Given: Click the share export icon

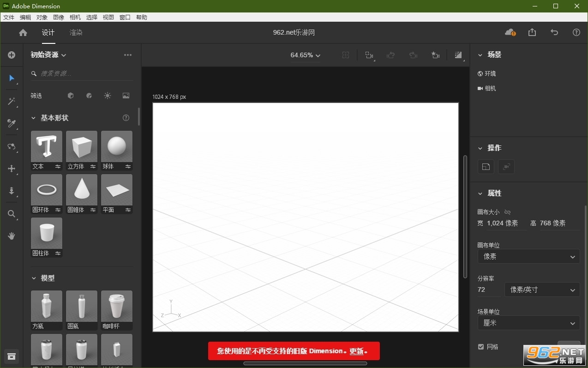Looking at the screenshot, I should 532,32.
